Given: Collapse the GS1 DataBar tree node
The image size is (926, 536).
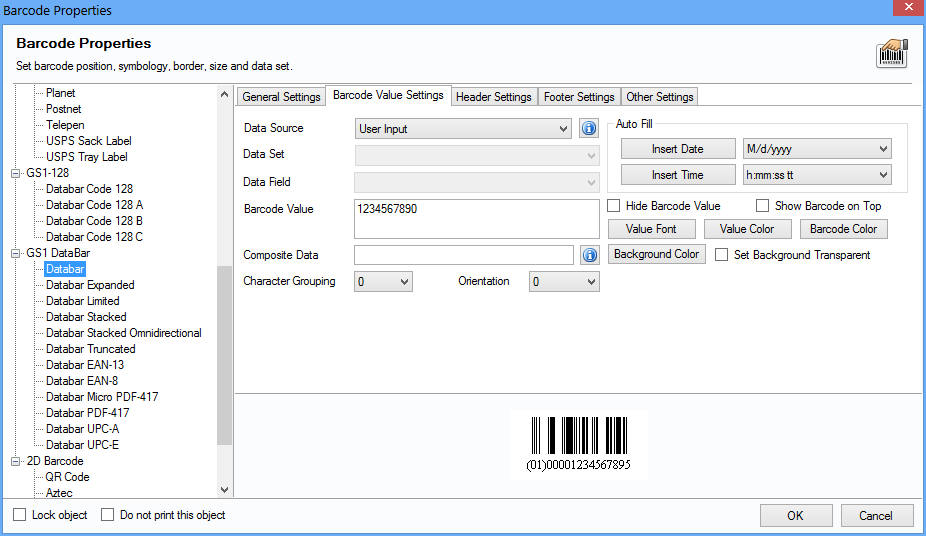Looking at the screenshot, I should pos(15,253).
